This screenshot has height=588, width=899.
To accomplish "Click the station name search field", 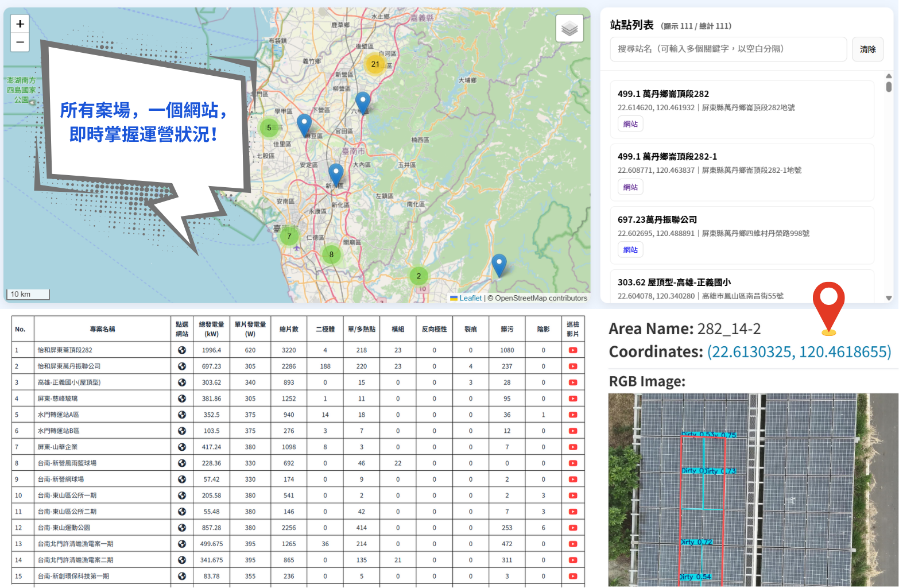I will pos(728,49).
